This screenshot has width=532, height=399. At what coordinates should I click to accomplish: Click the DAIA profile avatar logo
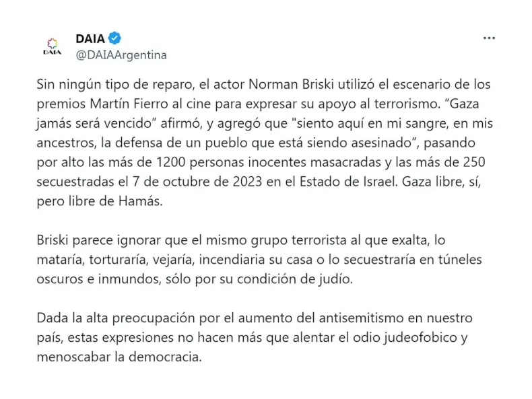pos(51,46)
